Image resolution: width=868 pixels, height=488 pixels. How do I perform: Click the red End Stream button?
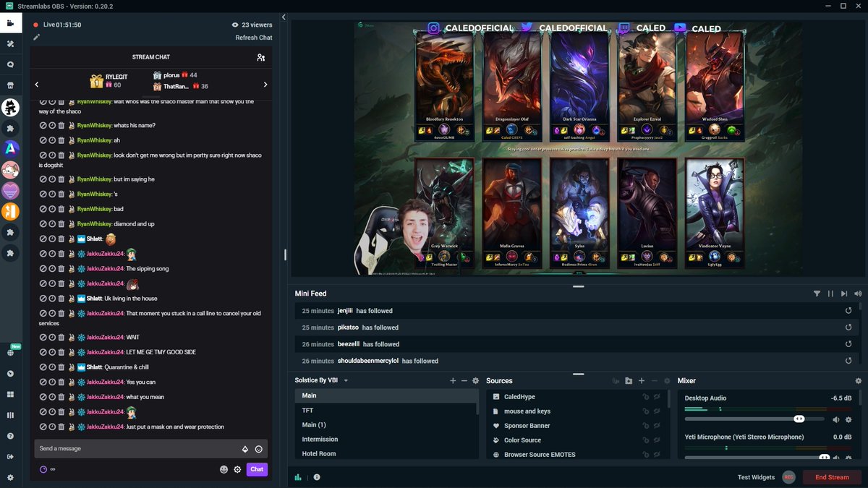click(832, 477)
